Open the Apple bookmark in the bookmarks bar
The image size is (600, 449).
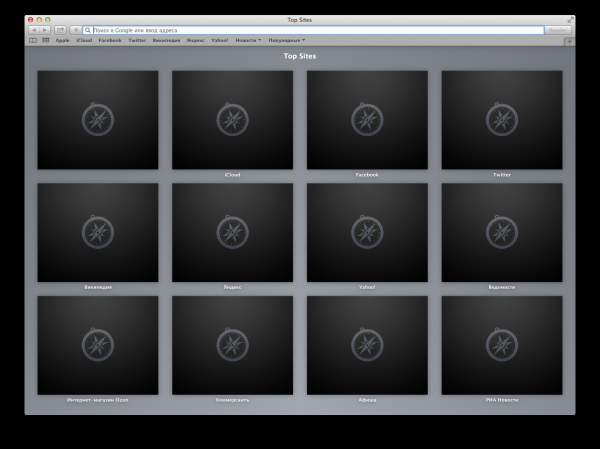coord(62,40)
